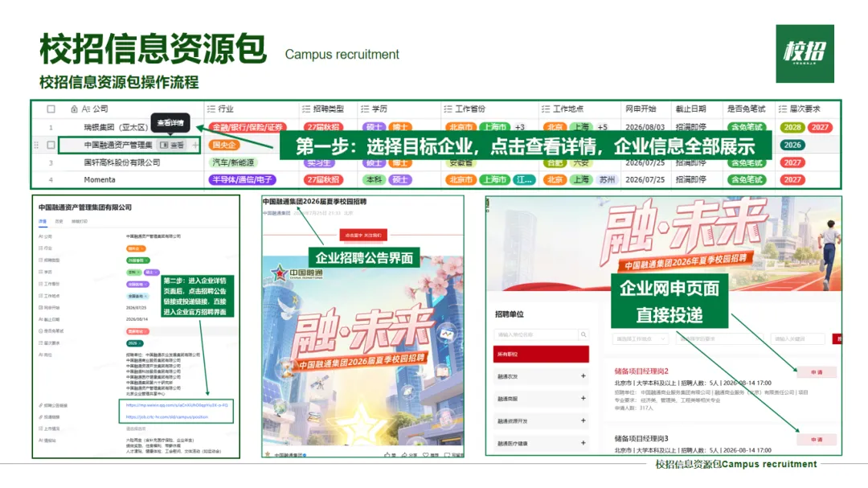
Task: Click the 中国融通 logo in announcement poster
Action: pos(297,273)
